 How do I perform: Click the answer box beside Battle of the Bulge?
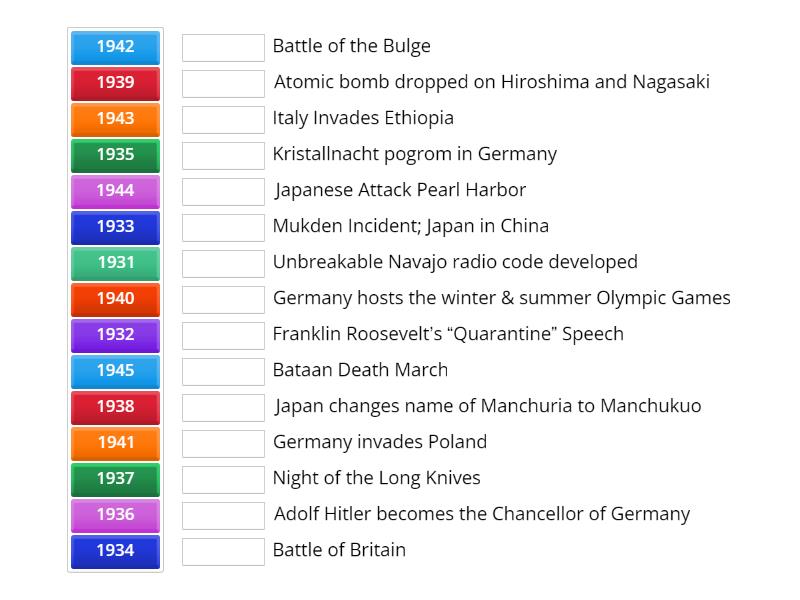click(223, 46)
